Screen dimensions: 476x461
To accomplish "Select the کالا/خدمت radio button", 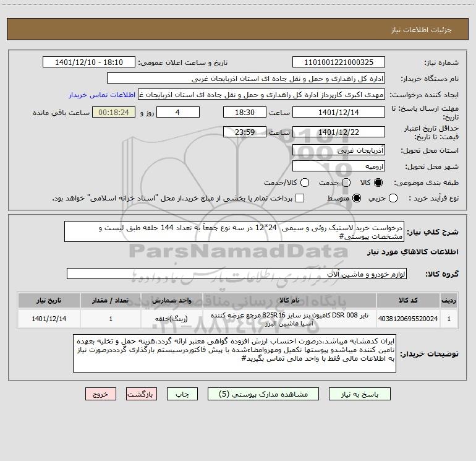I will (305, 183).
